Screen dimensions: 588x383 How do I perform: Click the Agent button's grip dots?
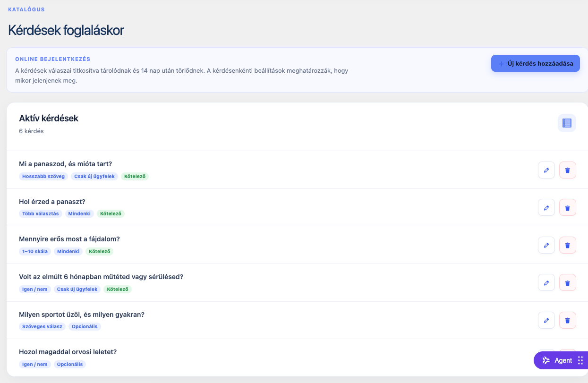[580, 360]
